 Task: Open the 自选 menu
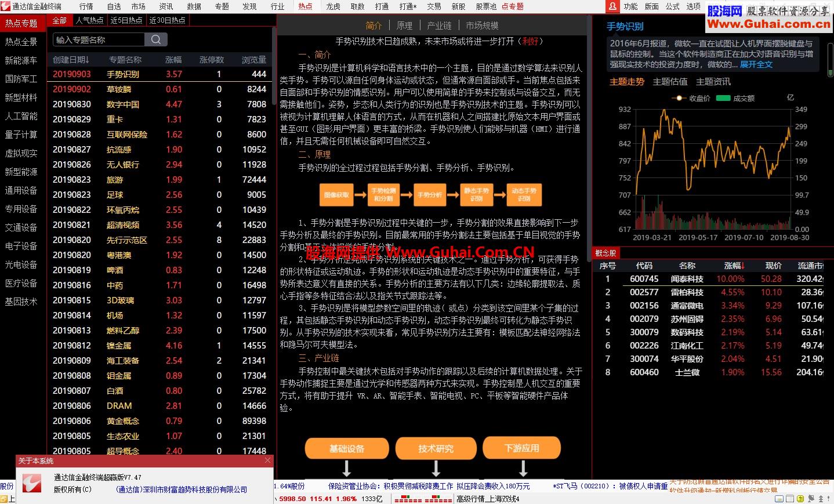click(114, 6)
